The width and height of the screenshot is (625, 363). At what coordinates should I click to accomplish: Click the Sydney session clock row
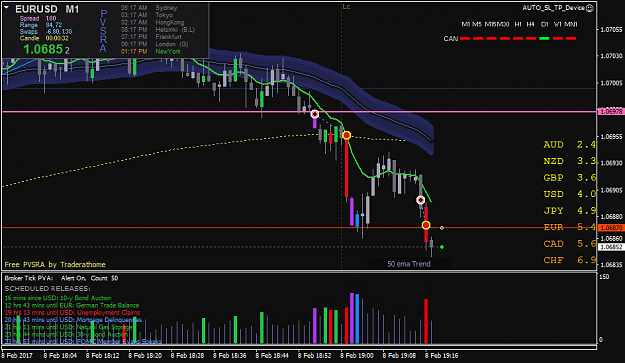point(149,8)
